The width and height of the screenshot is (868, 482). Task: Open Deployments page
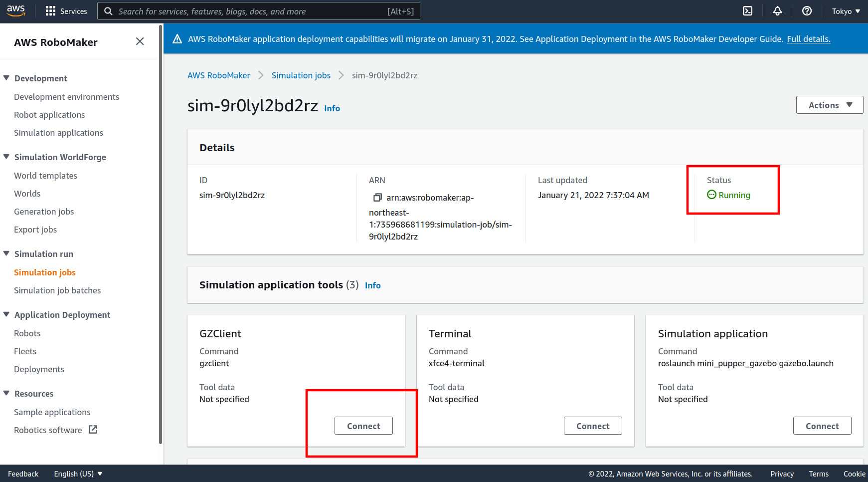39,369
